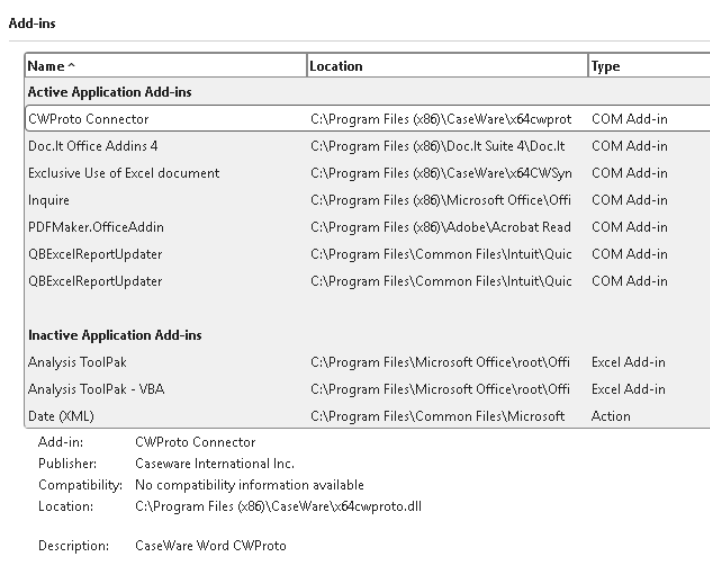Click the Active Application Add-ins group heading
The width and height of the screenshot is (710, 567).
click(x=110, y=92)
